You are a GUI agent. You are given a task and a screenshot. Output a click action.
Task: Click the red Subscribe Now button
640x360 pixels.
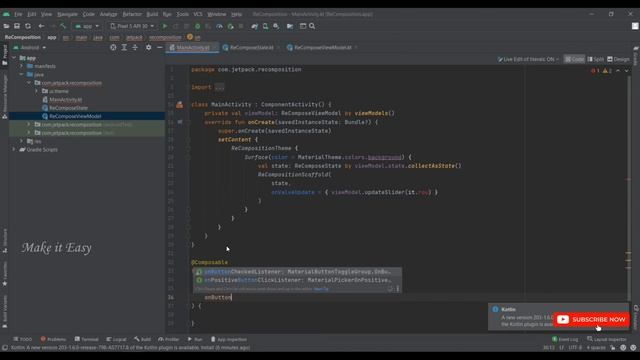pos(591,320)
